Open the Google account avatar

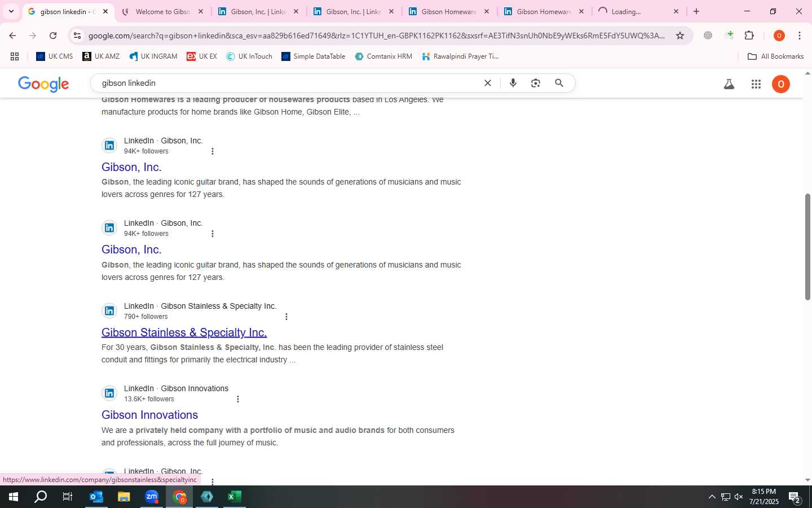pos(781,84)
